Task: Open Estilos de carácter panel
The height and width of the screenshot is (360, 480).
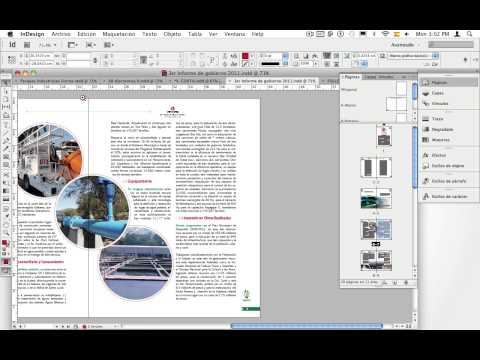Action: tap(448, 196)
